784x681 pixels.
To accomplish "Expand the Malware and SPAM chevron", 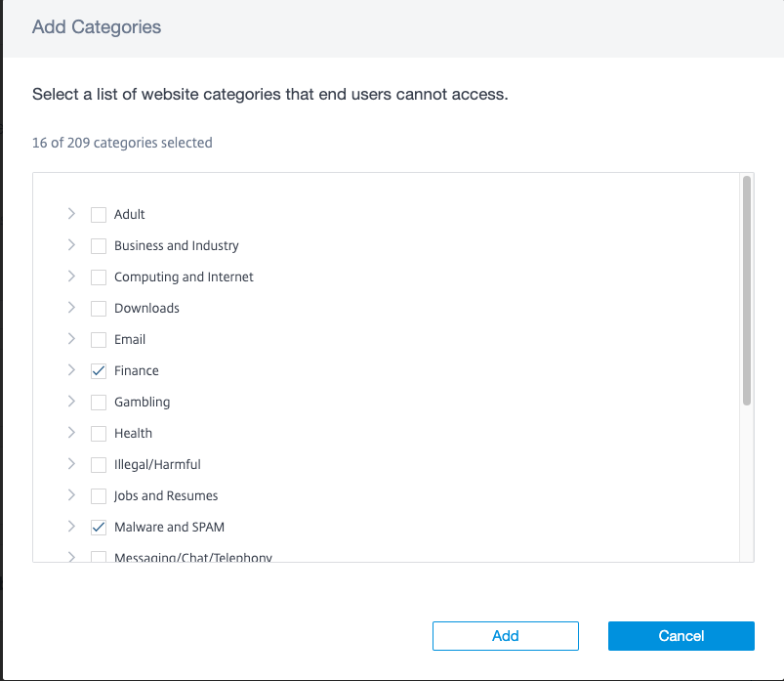I will click(x=71, y=527).
